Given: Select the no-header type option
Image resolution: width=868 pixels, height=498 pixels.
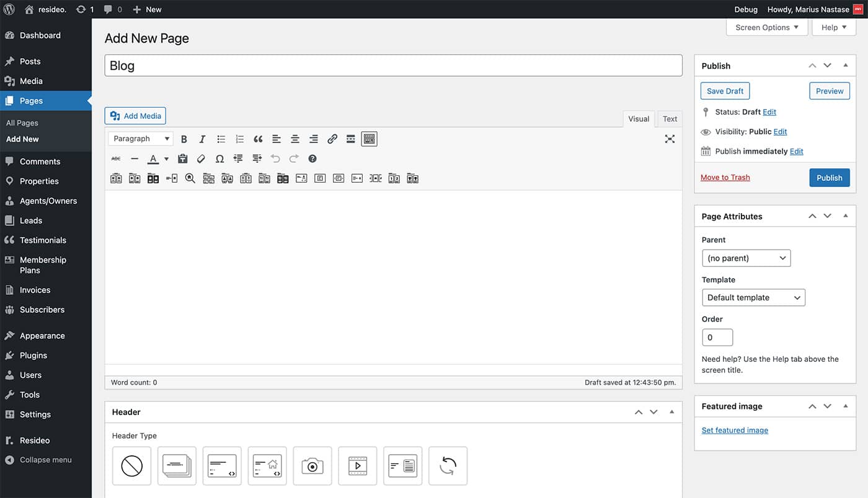Looking at the screenshot, I should coord(131,466).
